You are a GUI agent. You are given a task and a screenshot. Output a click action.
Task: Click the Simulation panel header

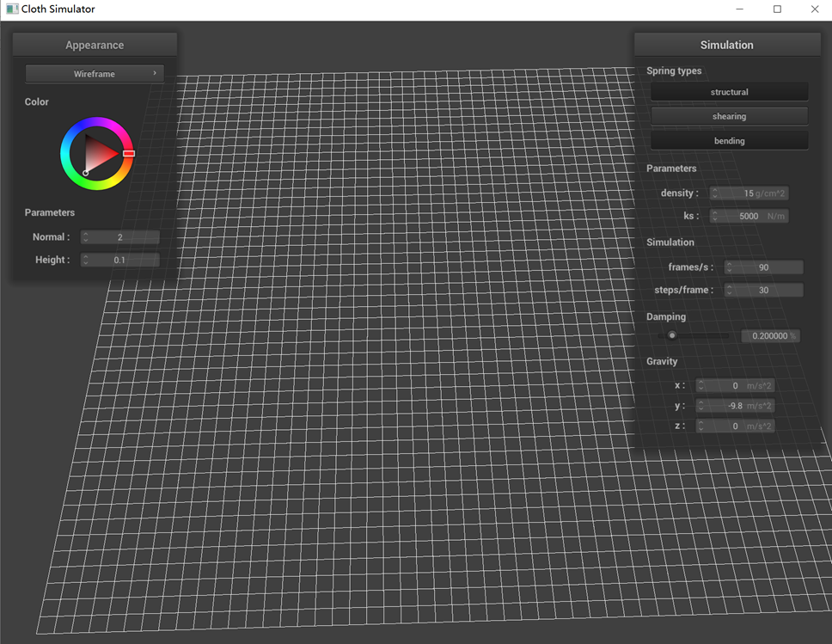[726, 46]
